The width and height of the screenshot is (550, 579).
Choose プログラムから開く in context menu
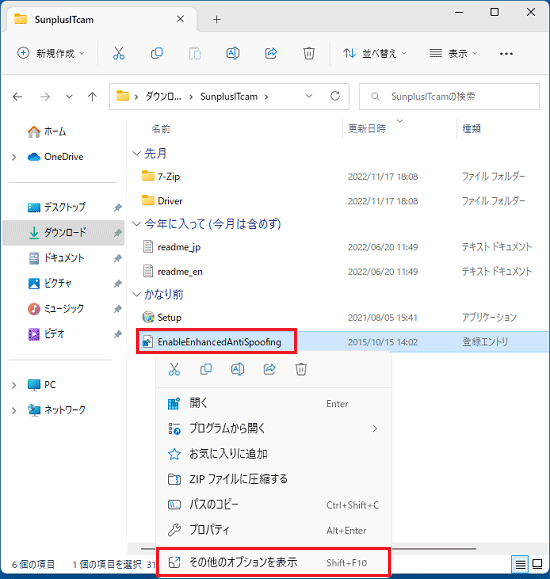coord(273,428)
